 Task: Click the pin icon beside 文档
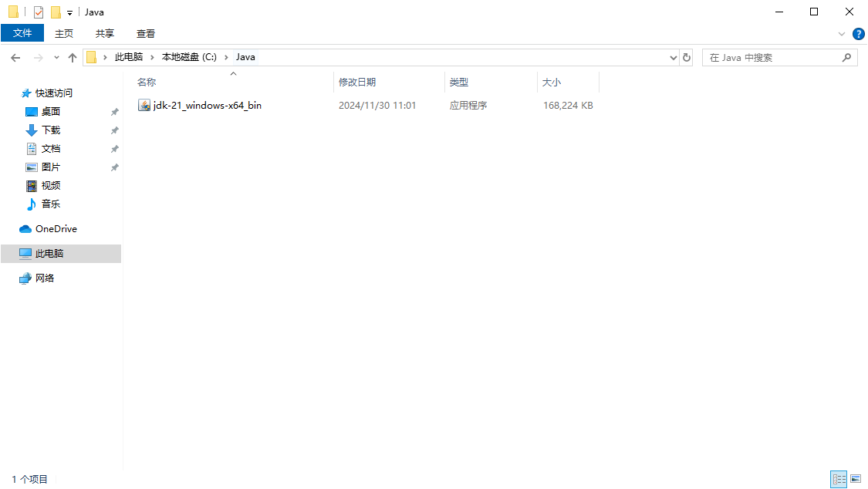tap(115, 149)
